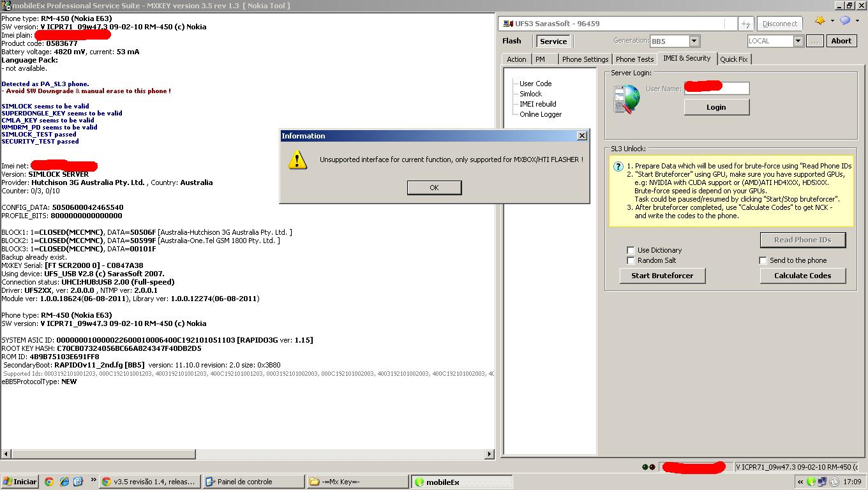Select Online Logger in the tree
868x490 pixels.
tap(541, 114)
